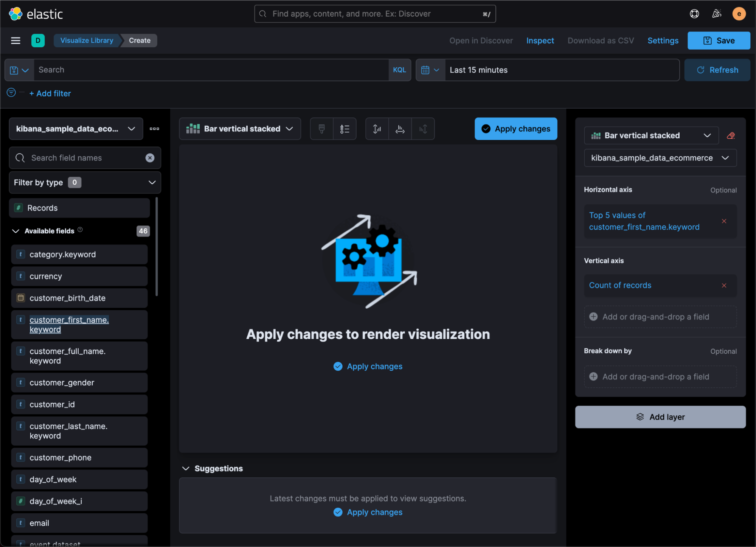
Task: Clear layer using the eraser icon
Action: coord(731,135)
